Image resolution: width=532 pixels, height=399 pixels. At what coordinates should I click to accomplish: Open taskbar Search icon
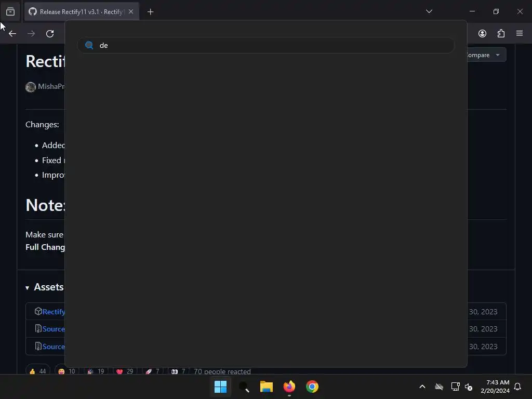point(244,387)
